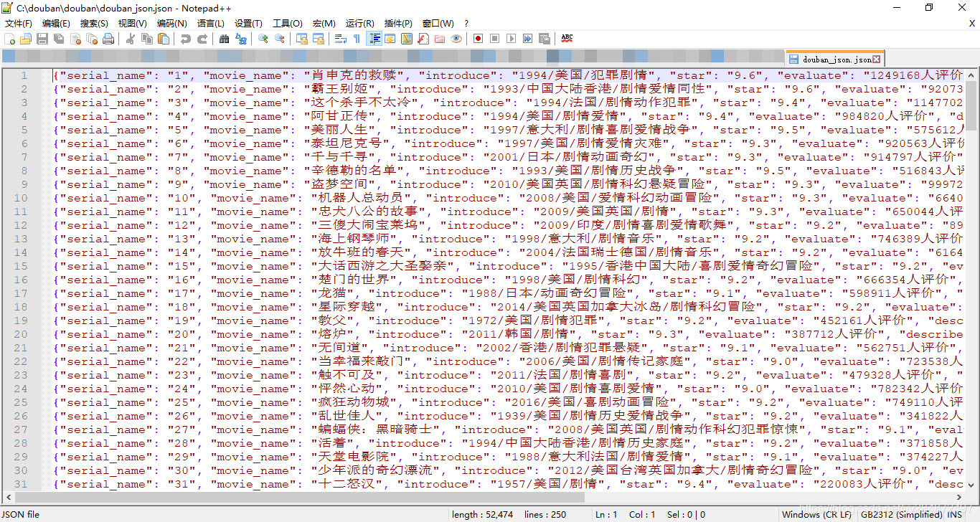The height and width of the screenshot is (522, 980).
Task: Toggle synchronized vertical scrolling
Action: pyautogui.click(x=302, y=39)
